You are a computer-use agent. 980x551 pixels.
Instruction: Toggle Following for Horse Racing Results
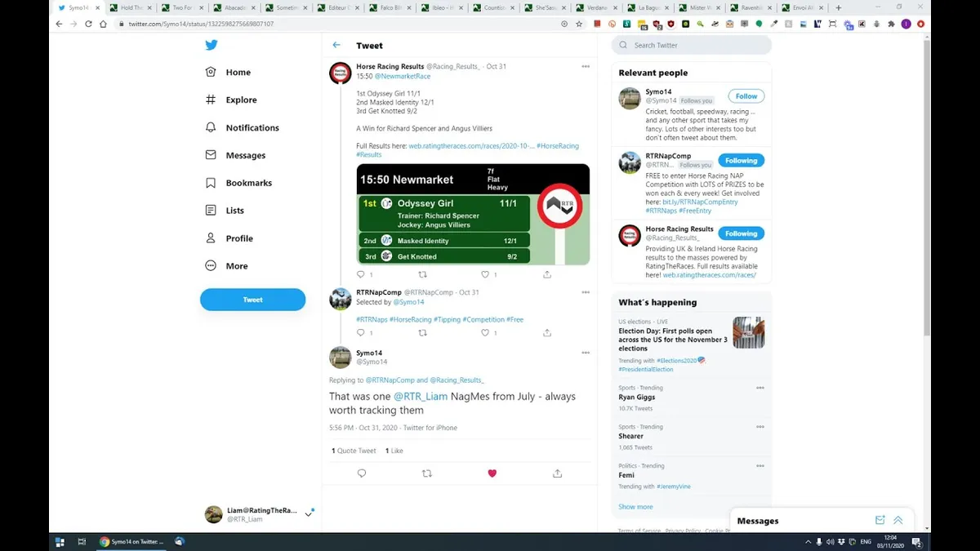[741, 233]
